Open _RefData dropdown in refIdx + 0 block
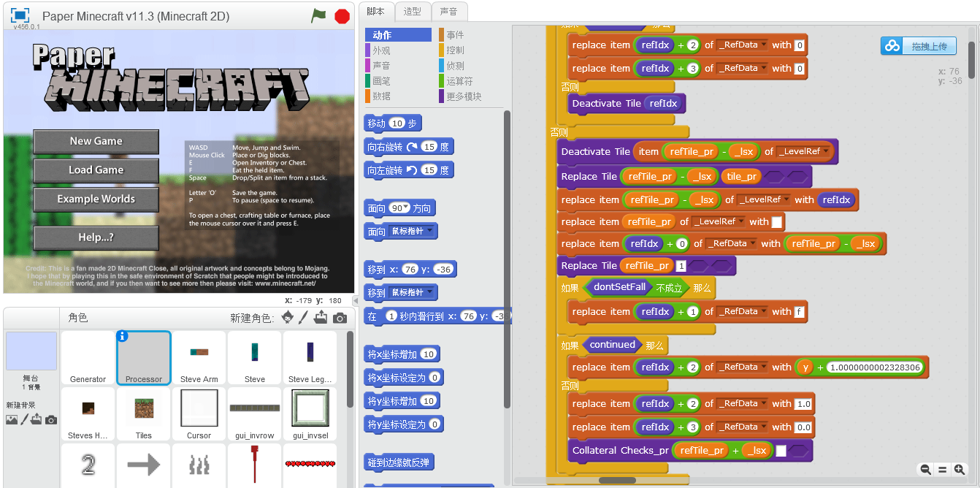 [752, 243]
